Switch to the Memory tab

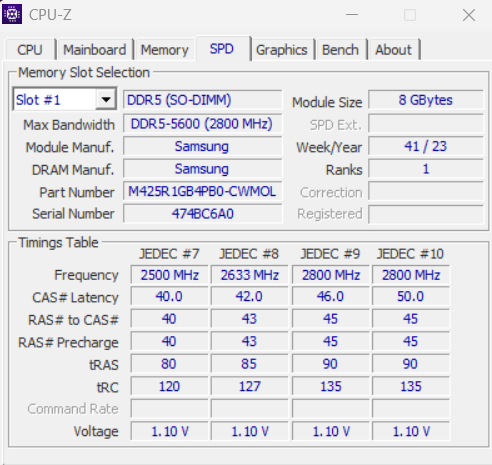pyautogui.click(x=165, y=50)
